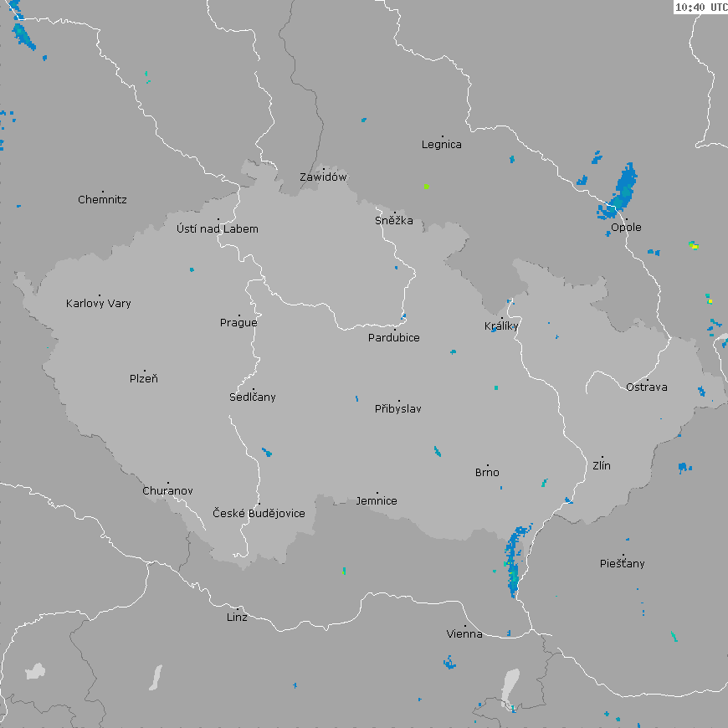Select the Brno city marker
The image size is (728, 728).
click(x=488, y=464)
